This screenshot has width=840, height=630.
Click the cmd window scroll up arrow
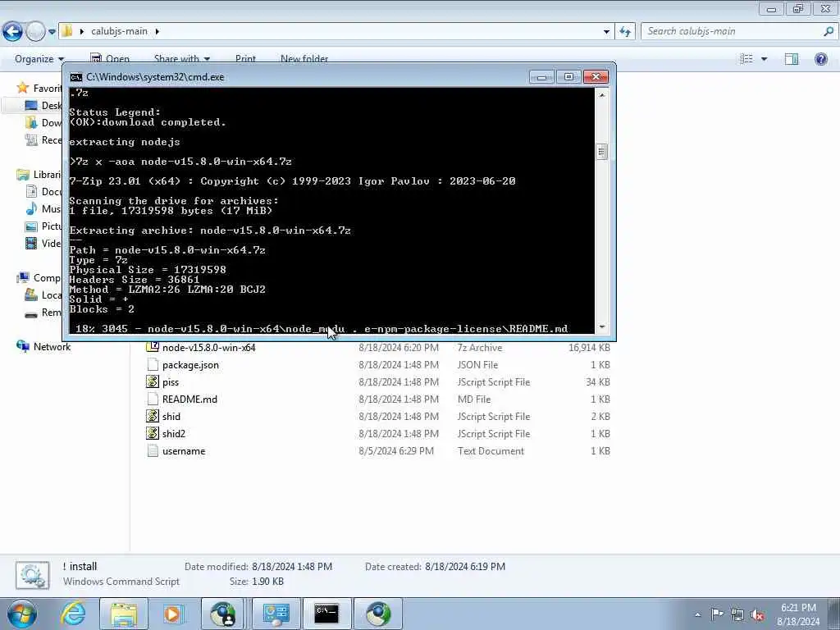(x=601, y=95)
